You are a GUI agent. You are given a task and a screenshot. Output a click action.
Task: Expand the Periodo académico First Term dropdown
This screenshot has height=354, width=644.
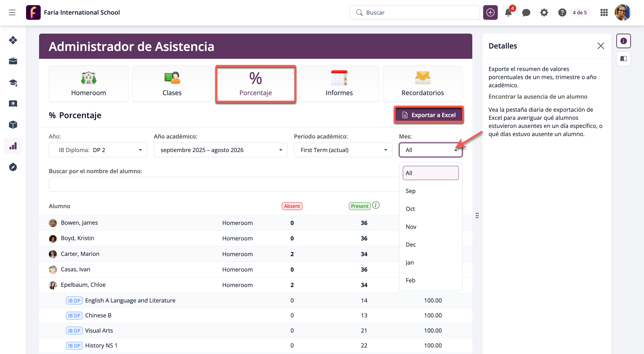coord(343,150)
